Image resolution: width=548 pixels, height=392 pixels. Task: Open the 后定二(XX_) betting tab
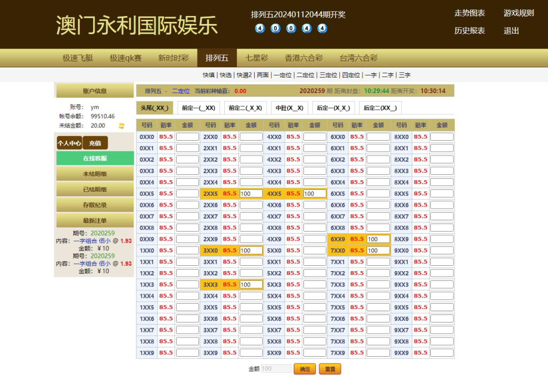[x=382, y=107]
